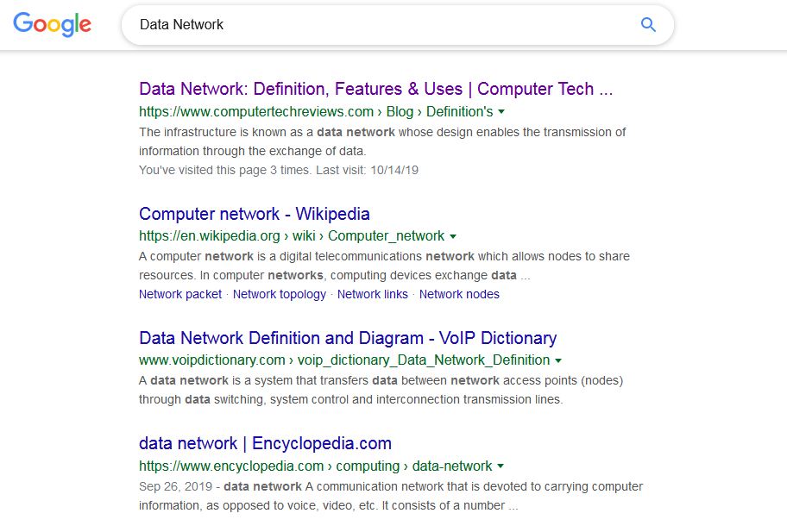
Task: Open the Data Network Definition Computer Tech result
Action: point(375,89)
